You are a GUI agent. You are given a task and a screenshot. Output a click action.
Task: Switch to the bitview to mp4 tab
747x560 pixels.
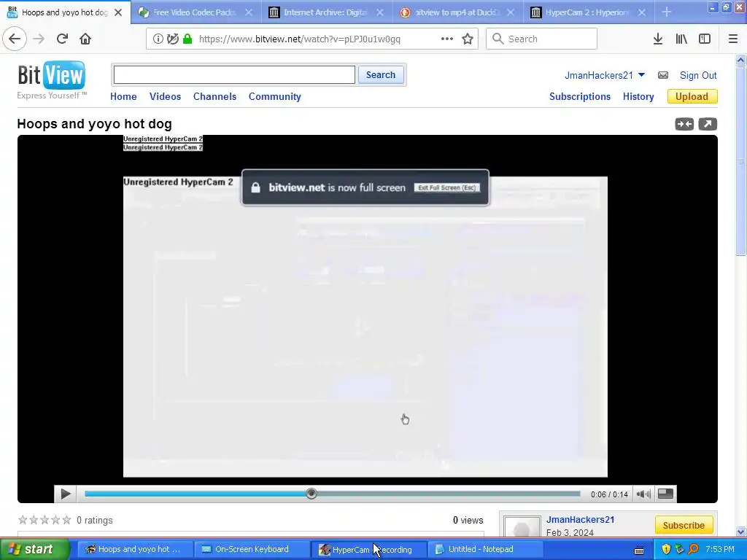457,12
